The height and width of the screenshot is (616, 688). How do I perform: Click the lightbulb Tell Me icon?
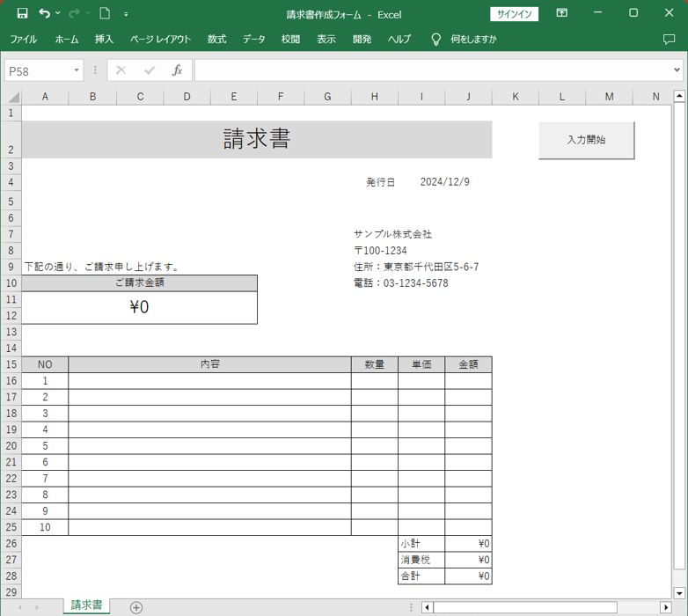coord(435,40)
